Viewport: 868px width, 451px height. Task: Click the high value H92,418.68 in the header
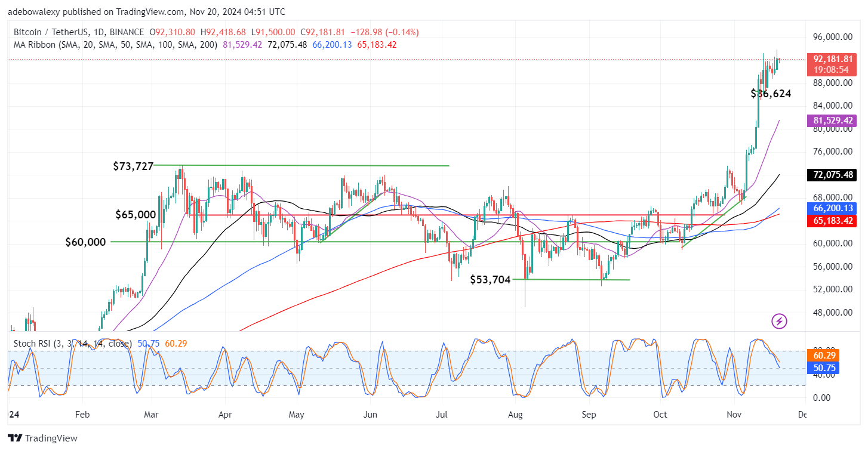point(223,32)
